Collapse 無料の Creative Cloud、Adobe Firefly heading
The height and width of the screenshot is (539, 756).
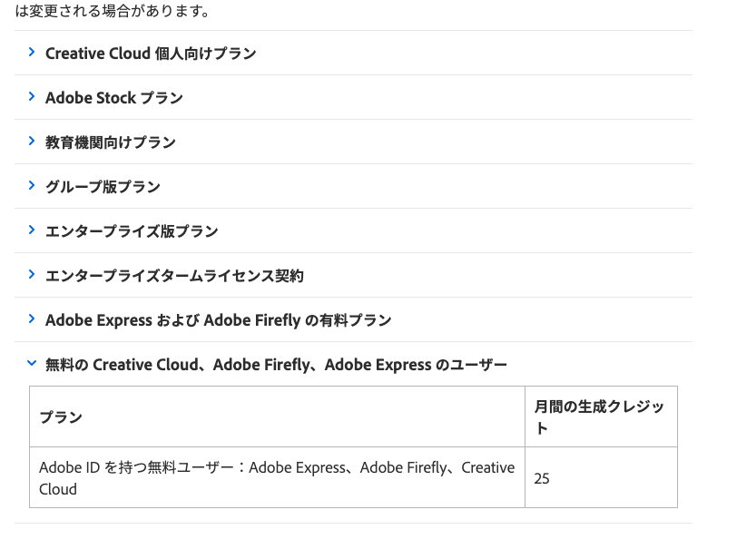pos(276,365)
